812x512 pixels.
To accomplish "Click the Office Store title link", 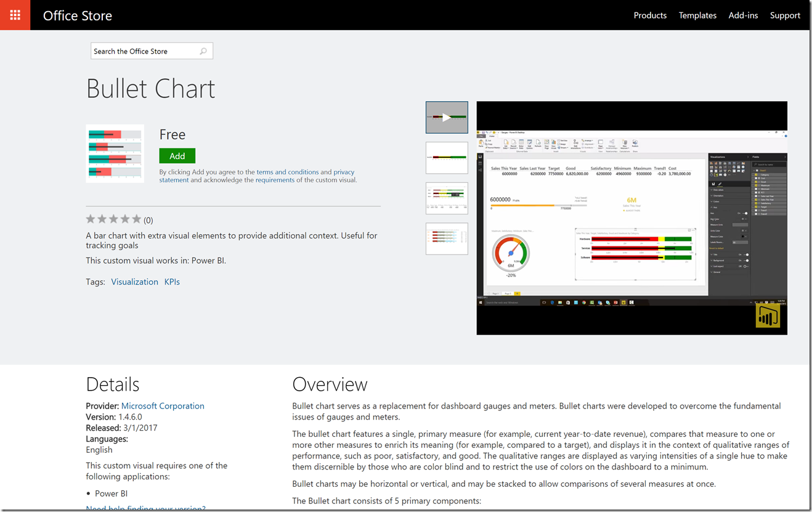I will pyautogui.click(x=78, y=16).
